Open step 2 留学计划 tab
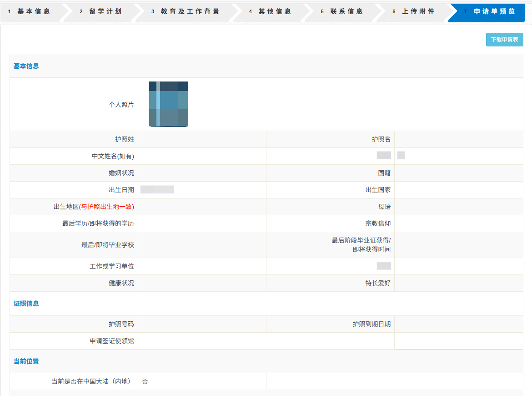This screenshot has height=396, width=532. coord(101,12)
